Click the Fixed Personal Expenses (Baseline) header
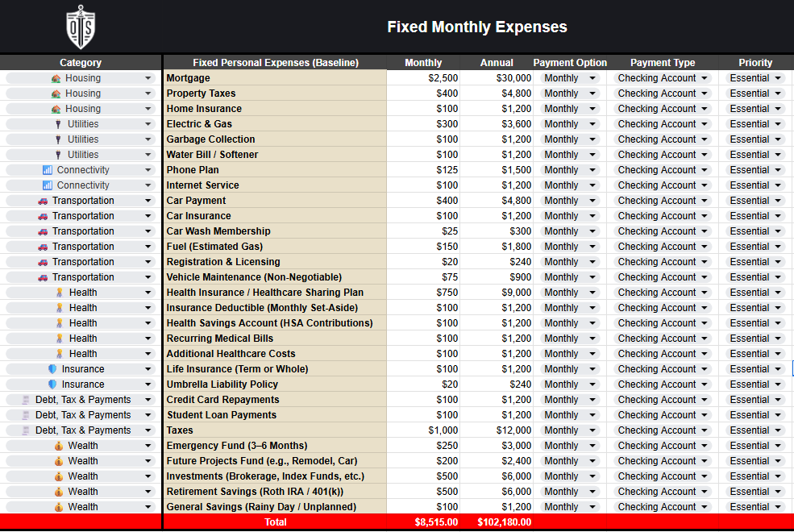This screenshot has height=532, width=794. pos(276,62)
